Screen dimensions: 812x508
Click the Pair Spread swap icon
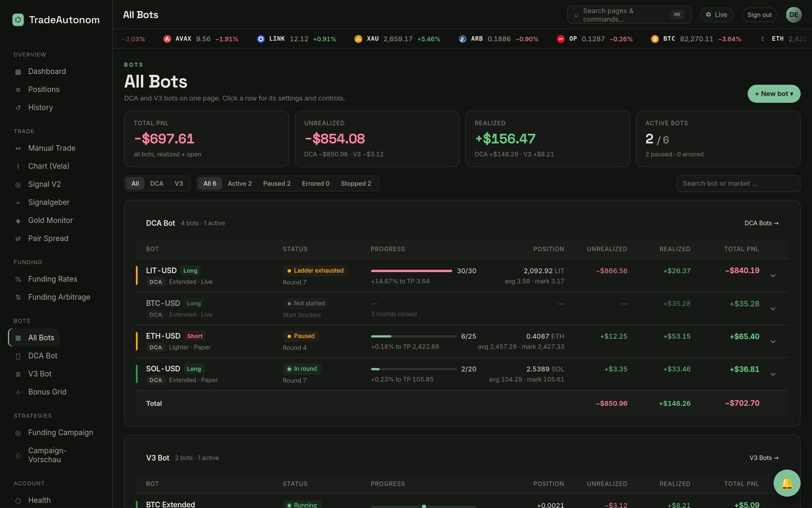point(18,239)
